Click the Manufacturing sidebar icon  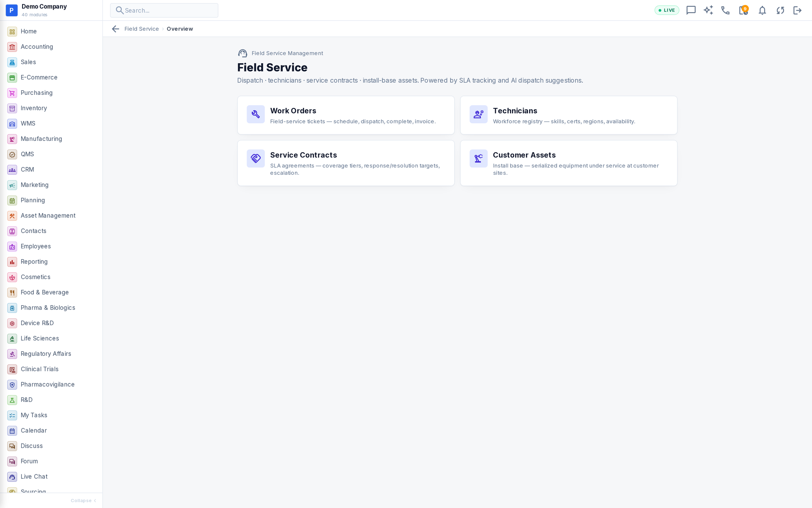[x=12, y=139]
